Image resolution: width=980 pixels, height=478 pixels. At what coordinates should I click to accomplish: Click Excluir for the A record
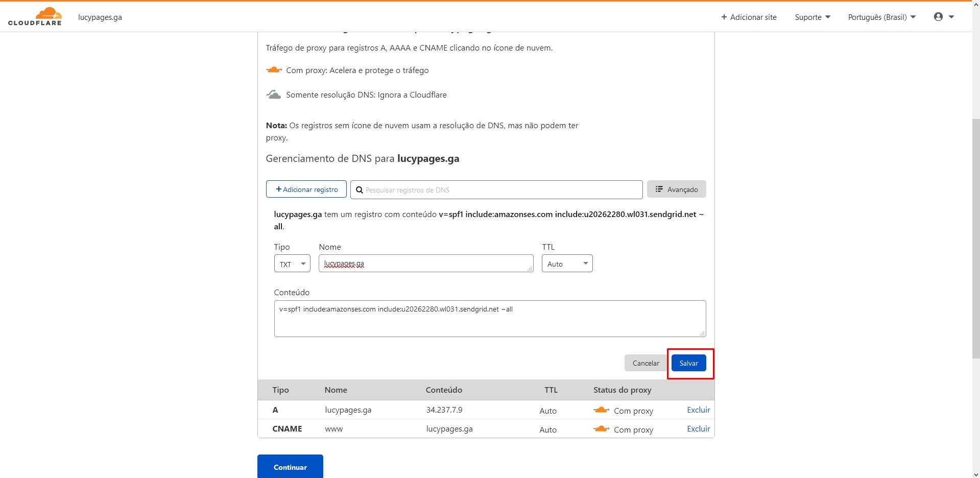coord(699,410)
